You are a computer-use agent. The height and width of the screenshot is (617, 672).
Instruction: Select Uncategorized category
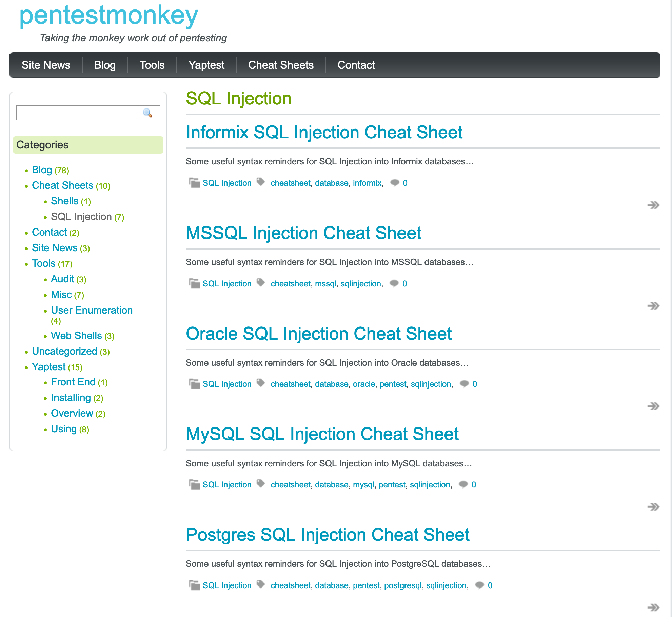(x=65, y=351)
